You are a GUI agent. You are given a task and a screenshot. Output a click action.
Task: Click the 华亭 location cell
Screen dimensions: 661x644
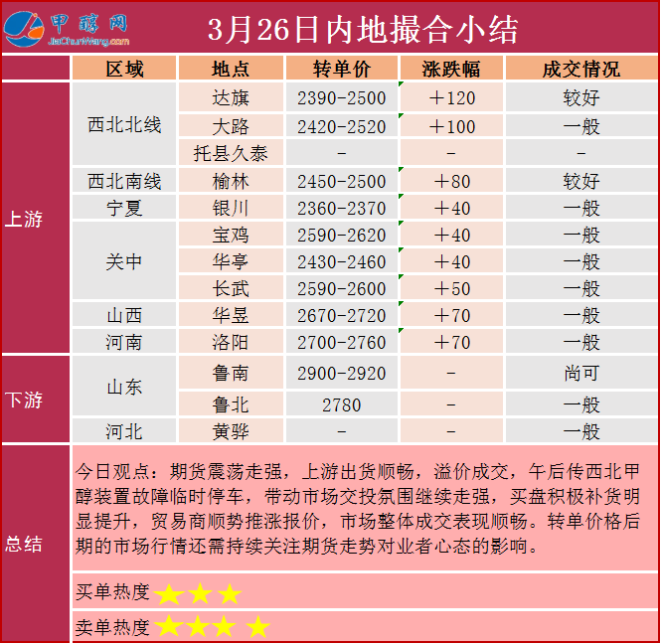pyautogui.click(x=231, y=261)
